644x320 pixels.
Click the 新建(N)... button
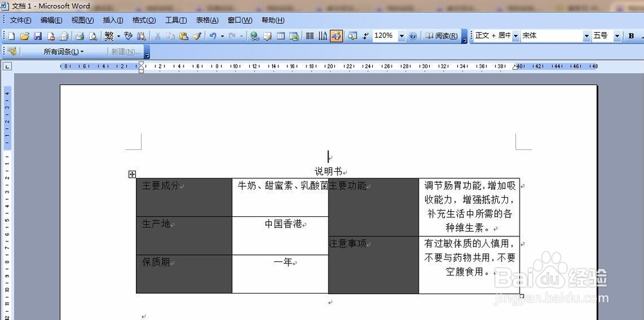[x=126, y=52]
